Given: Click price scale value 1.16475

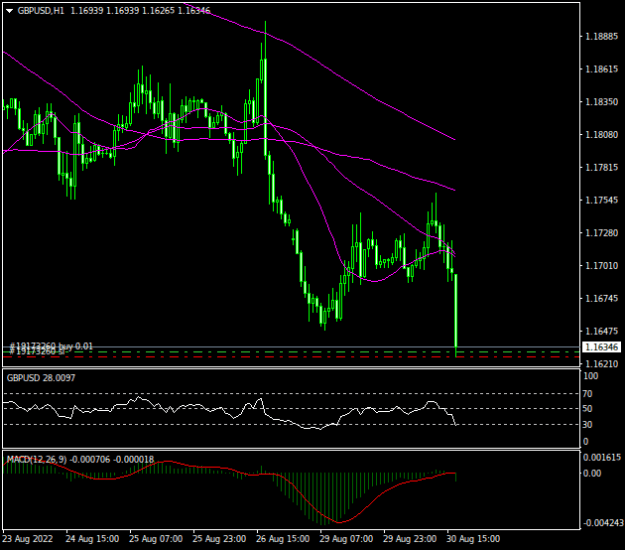Looking at the screenshot, I should point(601,331).
